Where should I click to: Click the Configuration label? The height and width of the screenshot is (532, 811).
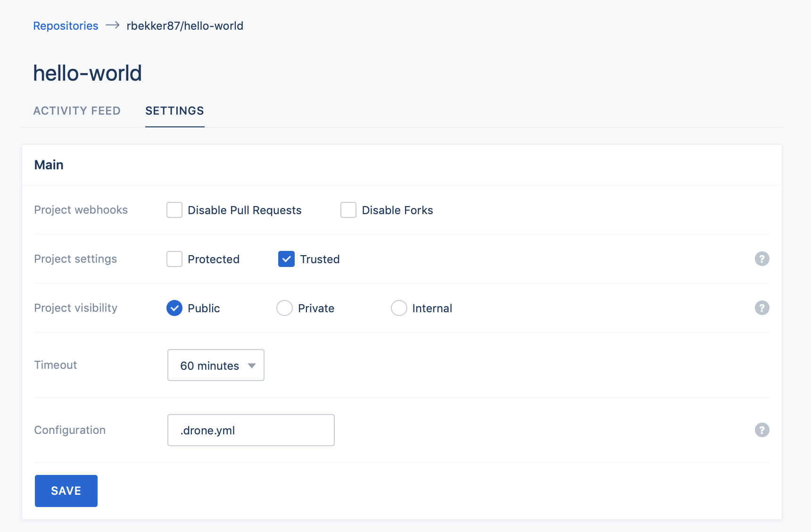point(70,430)
